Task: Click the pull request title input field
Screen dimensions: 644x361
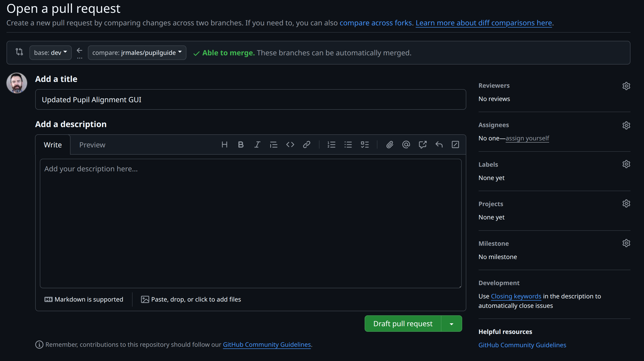Action: pyautogui.click(x=250, y=100)
